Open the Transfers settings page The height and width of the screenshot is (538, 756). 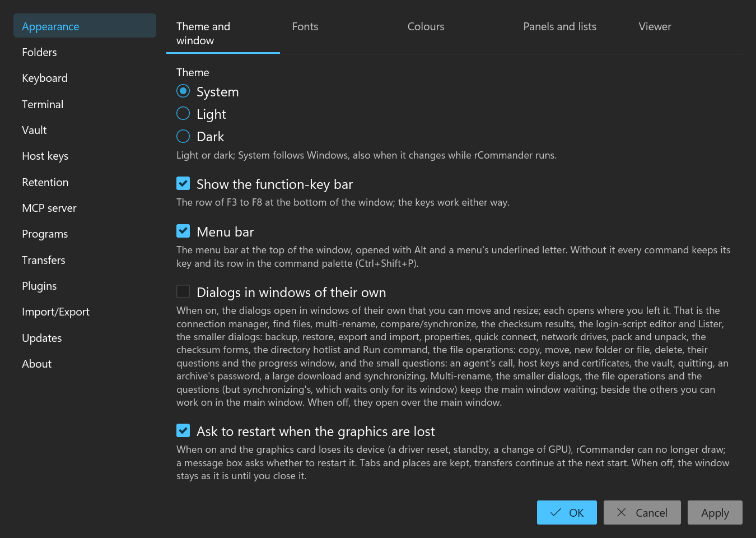coord(85,260)
